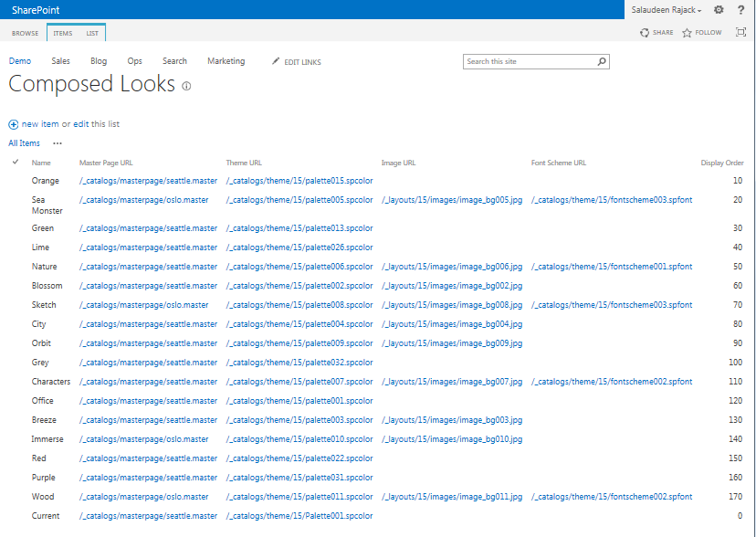The width and height of the screenshot is (756, 537).
Task: Open Lime row palette026.spcolor link
Action: point(299,247)
